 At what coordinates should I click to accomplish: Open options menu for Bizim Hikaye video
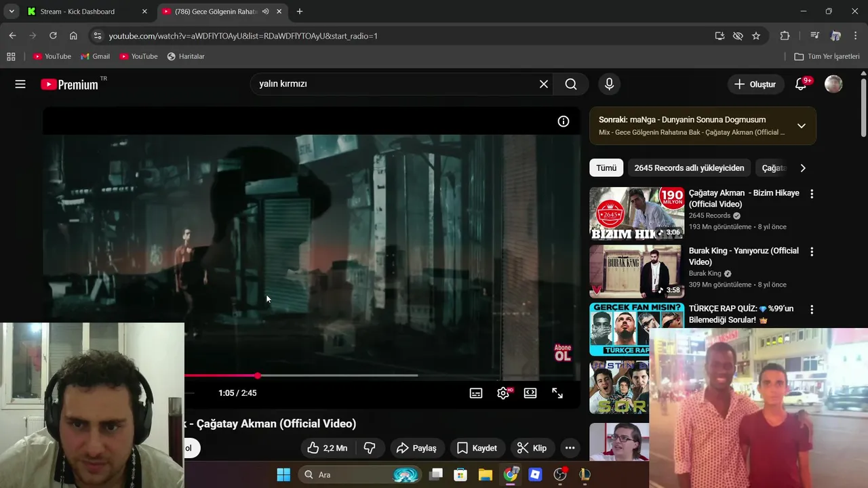[x=812, y=194]
